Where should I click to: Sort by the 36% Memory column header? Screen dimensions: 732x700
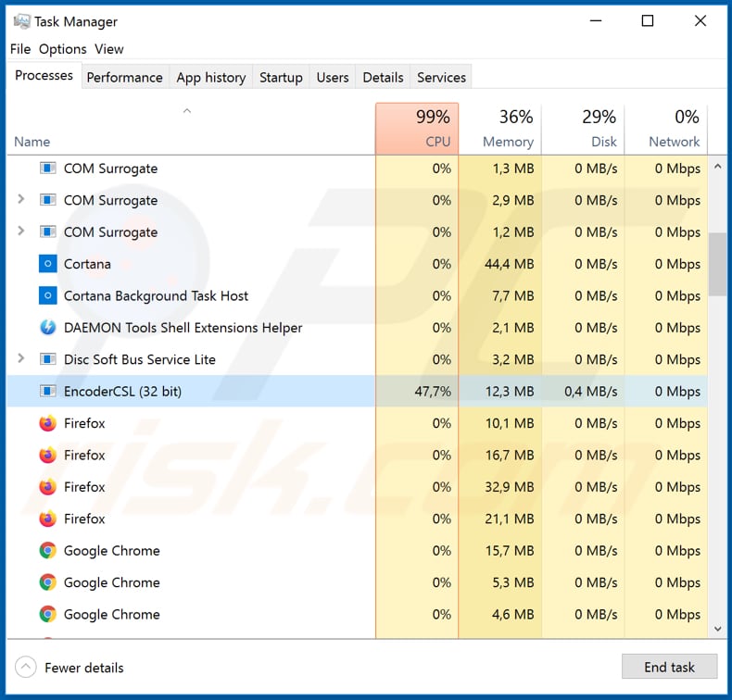click(500, 129)
